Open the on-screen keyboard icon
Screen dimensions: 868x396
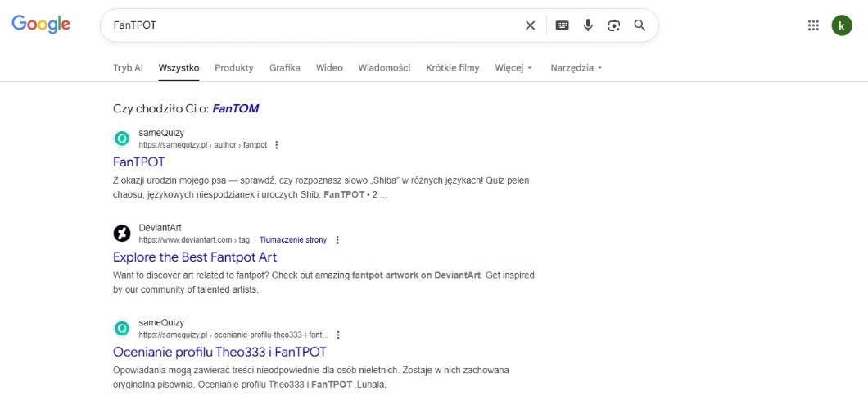562,25
